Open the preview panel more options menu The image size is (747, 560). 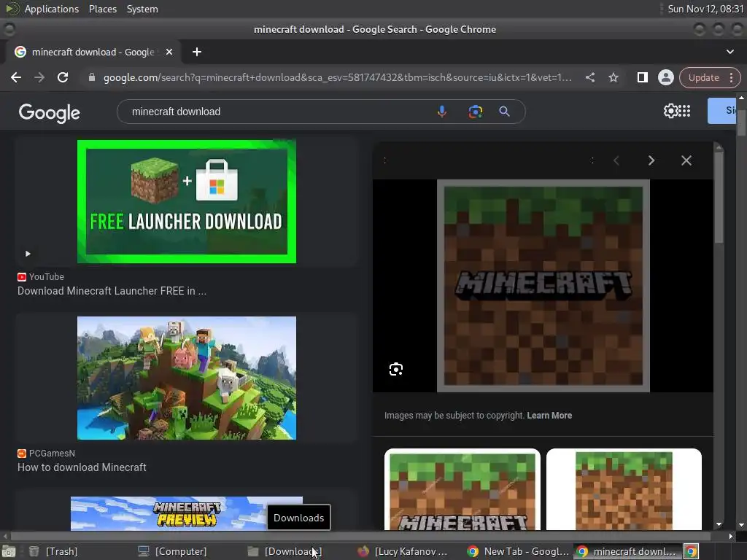pyautogui.click(x=592, y=160)
